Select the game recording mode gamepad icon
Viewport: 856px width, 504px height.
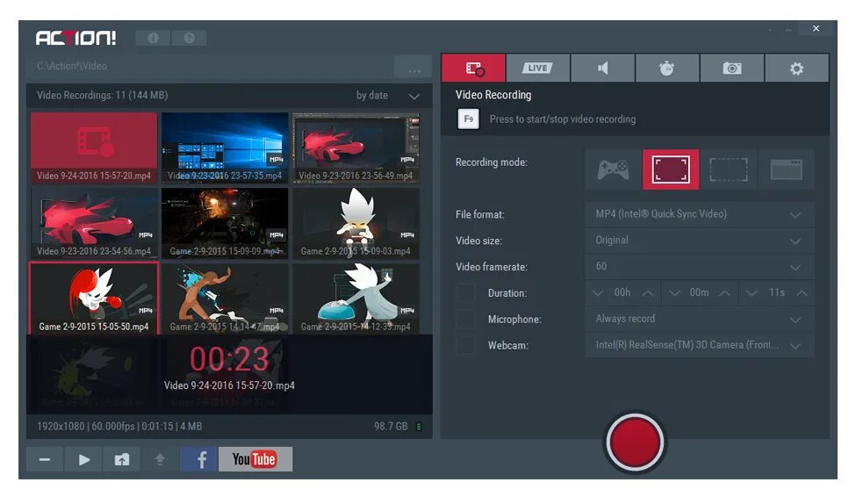613,169
